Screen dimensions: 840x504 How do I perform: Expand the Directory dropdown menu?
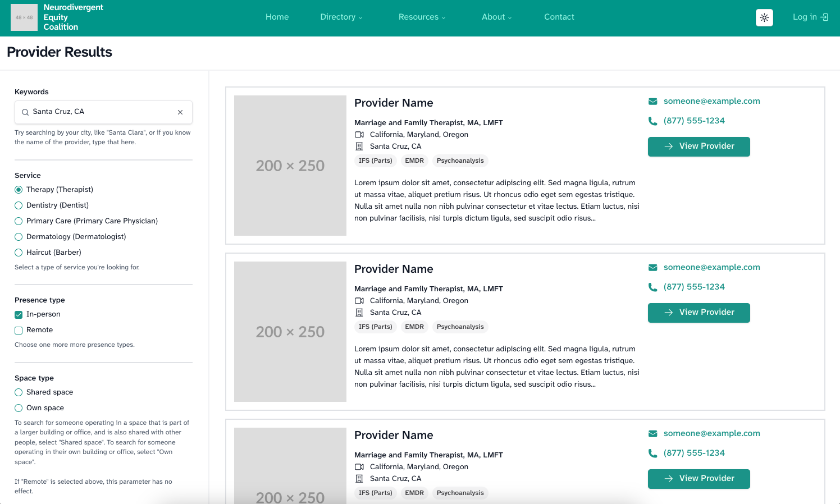pos(341,17)
